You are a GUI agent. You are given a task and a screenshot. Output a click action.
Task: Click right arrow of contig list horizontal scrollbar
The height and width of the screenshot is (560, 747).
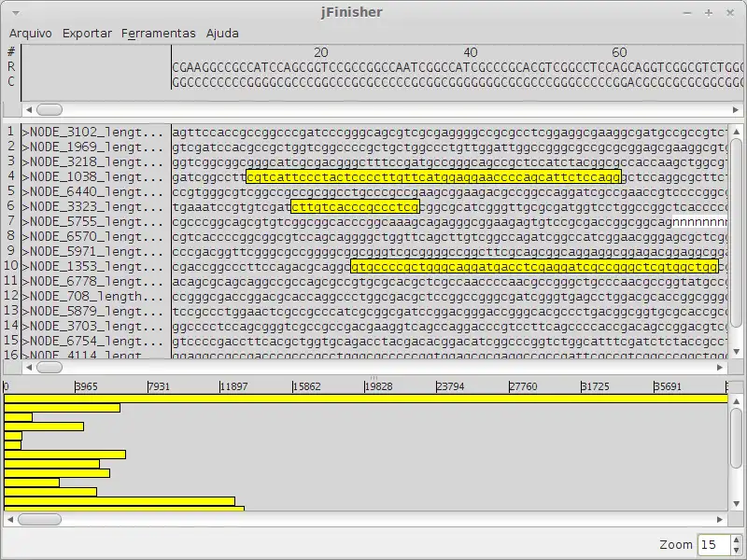click(x=720, y=367)
